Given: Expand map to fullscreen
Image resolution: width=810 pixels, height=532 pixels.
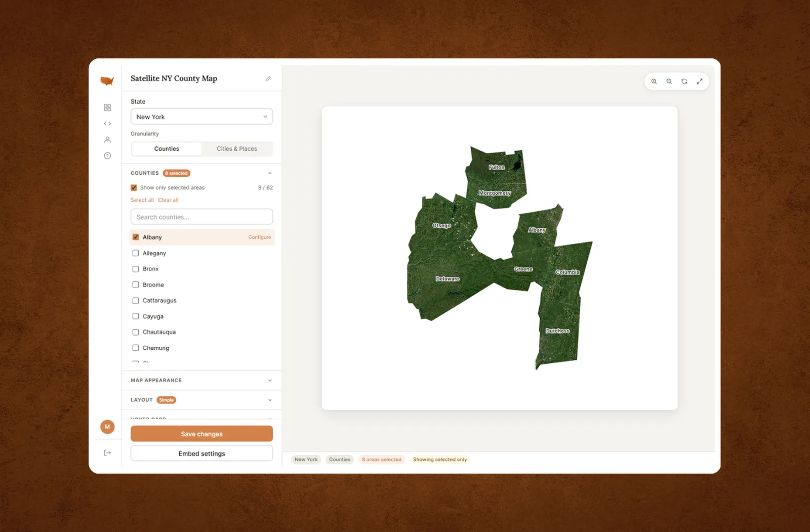Looking at the screenshot, I should (x=700, y=81).
